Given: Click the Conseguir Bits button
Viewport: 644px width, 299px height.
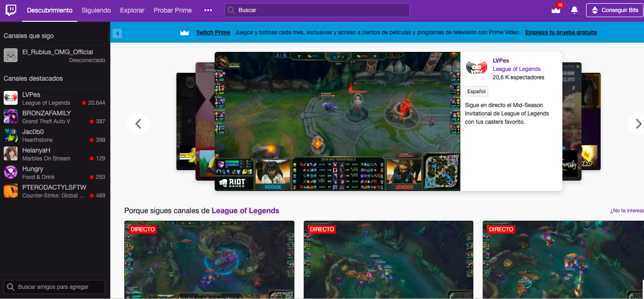Looking at the screenshot, I should pyautogui.click(x=614, y=10).
